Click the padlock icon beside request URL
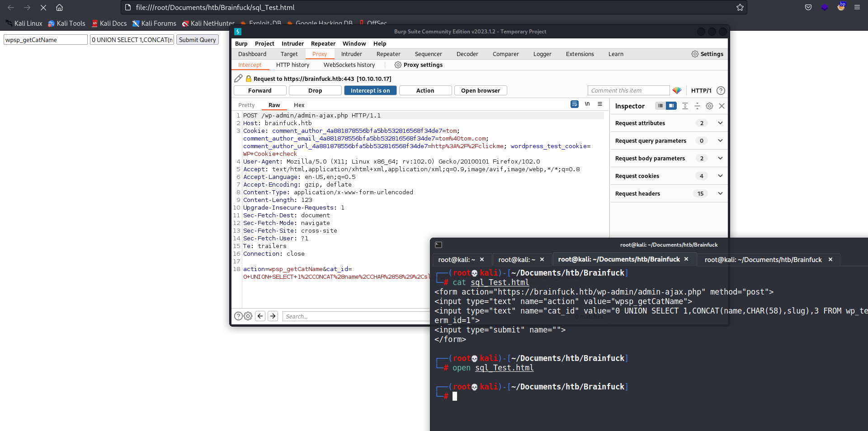The width and height of the screenshot is (868, 431). 248,79
